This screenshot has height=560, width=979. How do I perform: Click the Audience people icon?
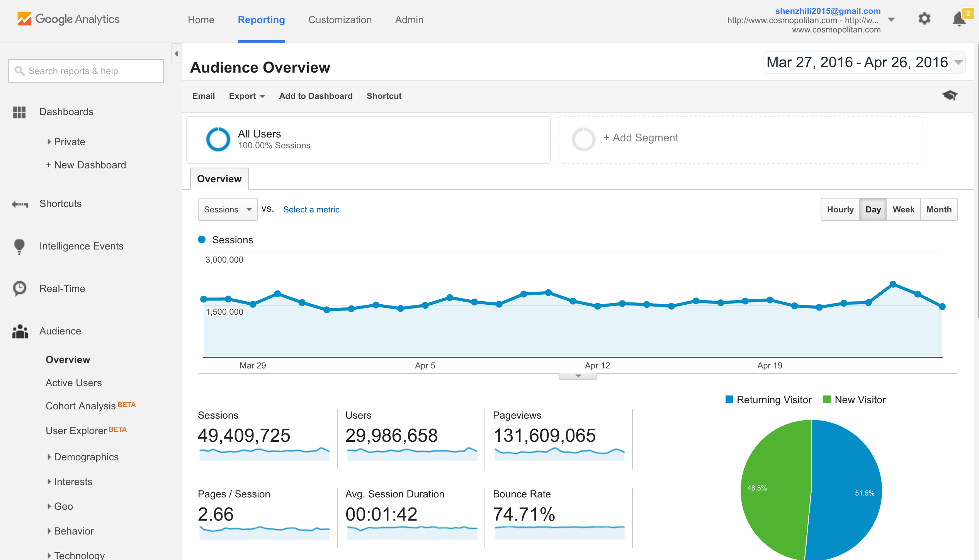click(x=20, y=331)
